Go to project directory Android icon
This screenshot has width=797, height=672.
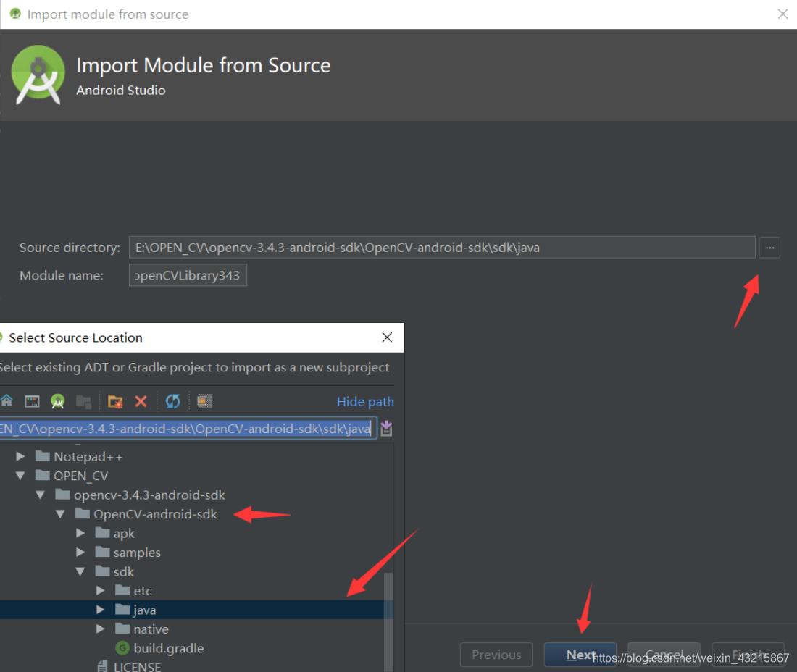point(58,401)
